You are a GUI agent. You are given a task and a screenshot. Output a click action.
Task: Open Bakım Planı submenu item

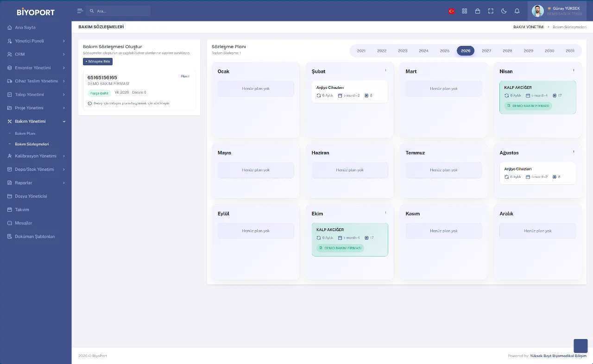25,133
